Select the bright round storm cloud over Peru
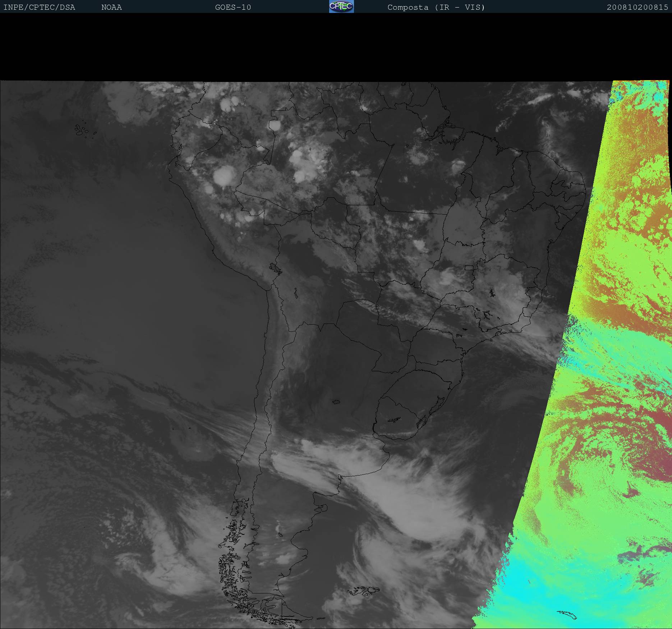This screenshot has height=629, width=672. tap(224, 176)
